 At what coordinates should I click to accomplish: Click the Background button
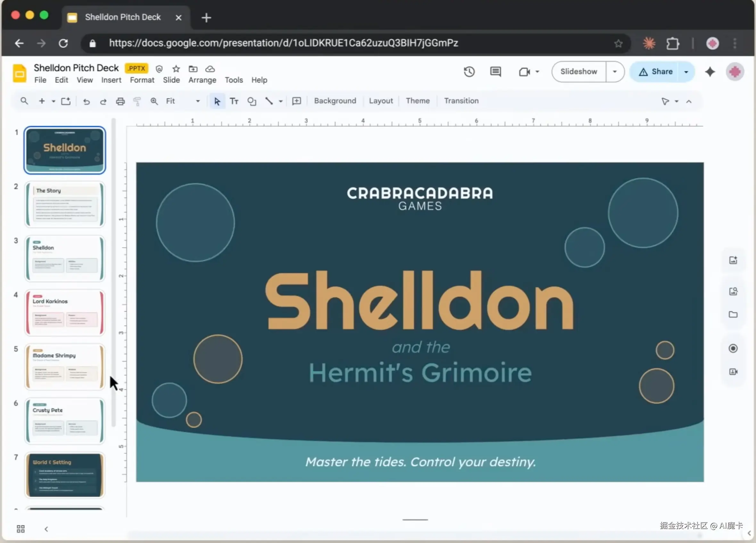335,101
